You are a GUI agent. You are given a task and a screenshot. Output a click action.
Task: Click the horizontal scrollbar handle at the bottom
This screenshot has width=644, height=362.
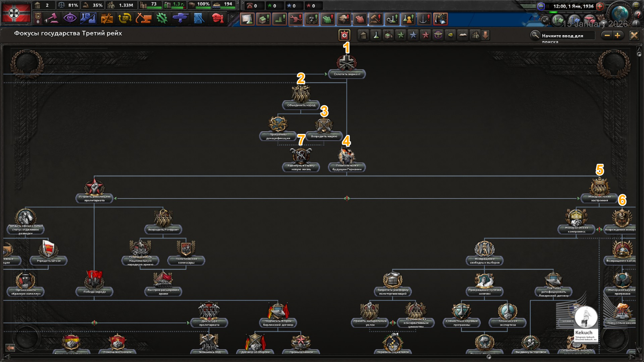pyautogui.click(x=489, y=357)
